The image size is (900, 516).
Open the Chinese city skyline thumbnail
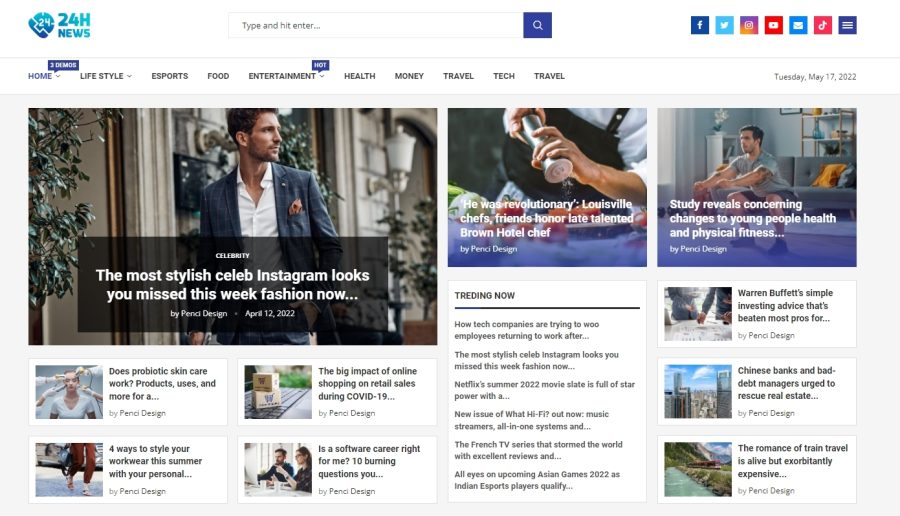point(698,391)
